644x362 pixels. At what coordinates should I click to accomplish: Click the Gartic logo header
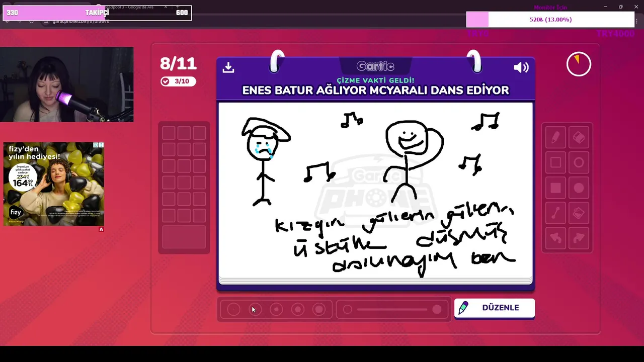375,66
